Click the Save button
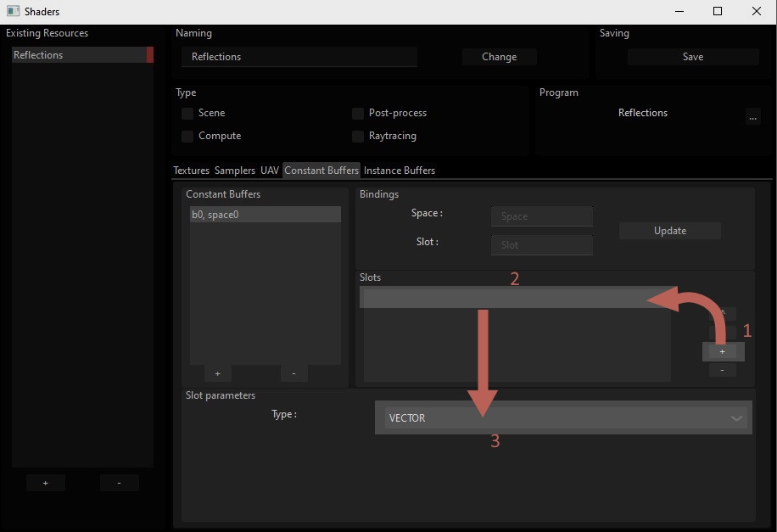The width and height of the screenshot is (777, 532). (x=693, y=57)
